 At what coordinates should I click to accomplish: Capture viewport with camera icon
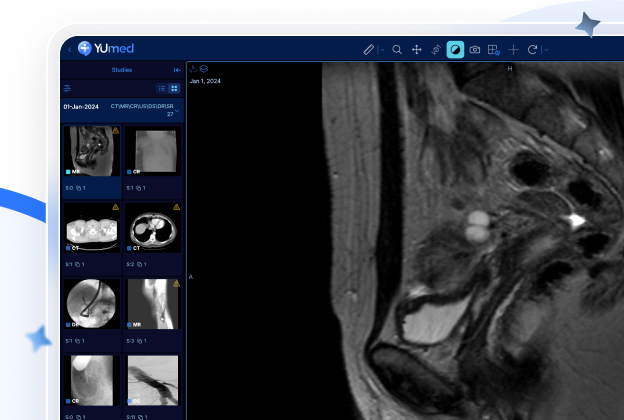coord(474,50)
